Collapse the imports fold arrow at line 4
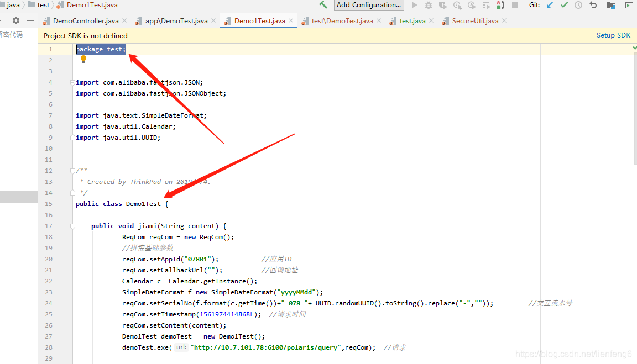Image resolution: width=637 pixels, height=364 pixels. [x=72, y=82]
